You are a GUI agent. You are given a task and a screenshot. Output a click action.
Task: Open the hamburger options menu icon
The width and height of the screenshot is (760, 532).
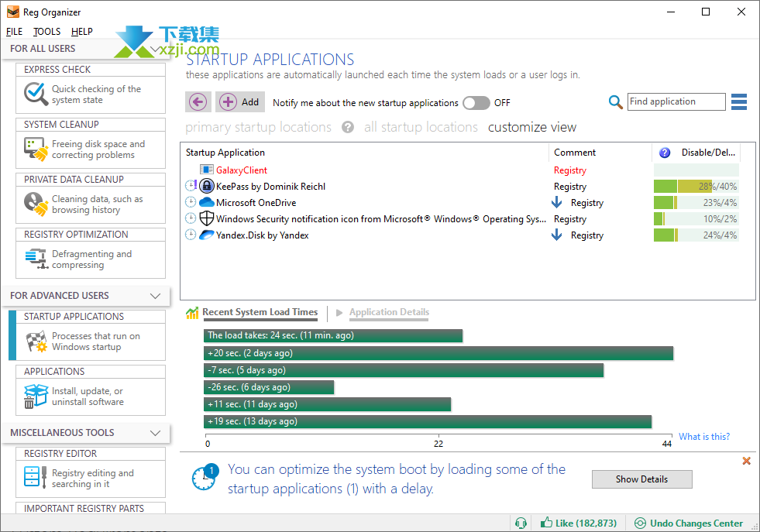coord(738,101)
